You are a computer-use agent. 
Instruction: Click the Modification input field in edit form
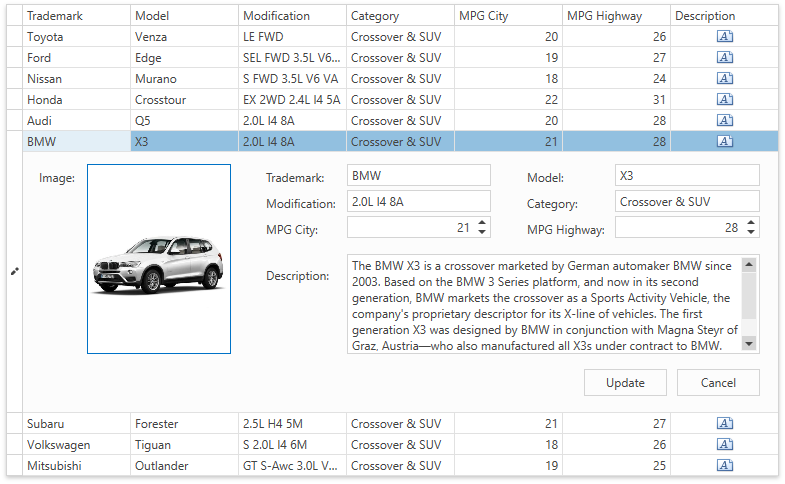pyautogui.click(x=419, y=202)
